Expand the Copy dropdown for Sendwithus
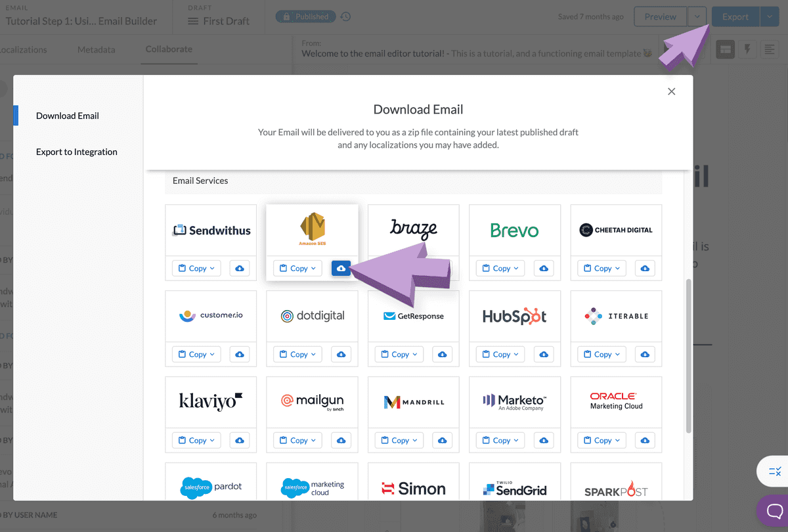This screenshot has height=532, width=788. [197, 268]
